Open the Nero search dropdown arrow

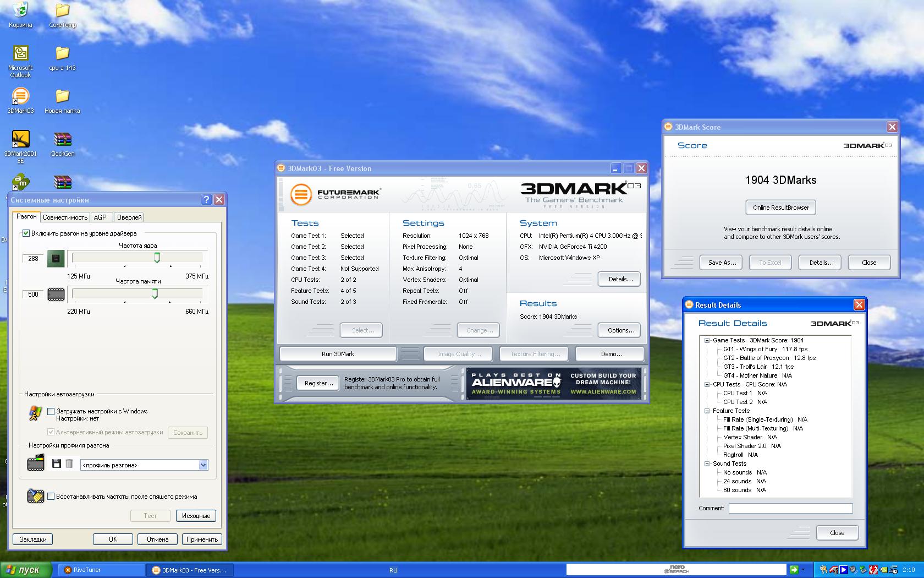coord(804,570)
